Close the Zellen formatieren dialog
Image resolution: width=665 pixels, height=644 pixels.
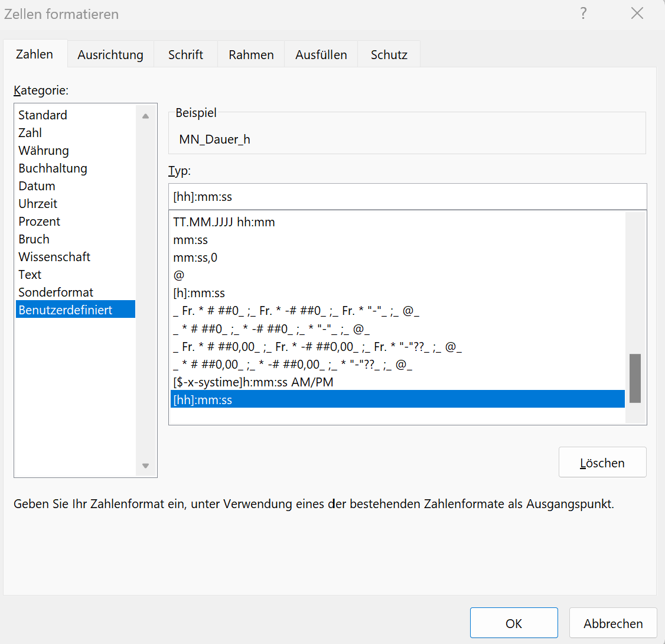[637, 14]
